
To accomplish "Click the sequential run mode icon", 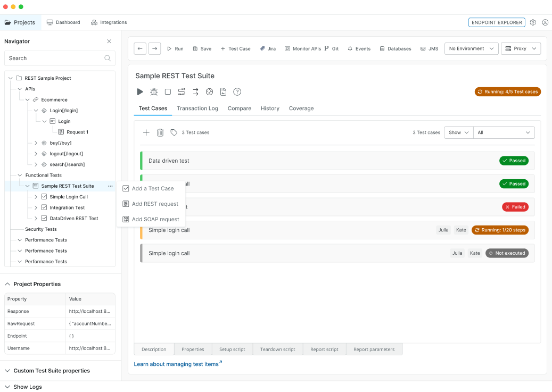I will [181, 91].
